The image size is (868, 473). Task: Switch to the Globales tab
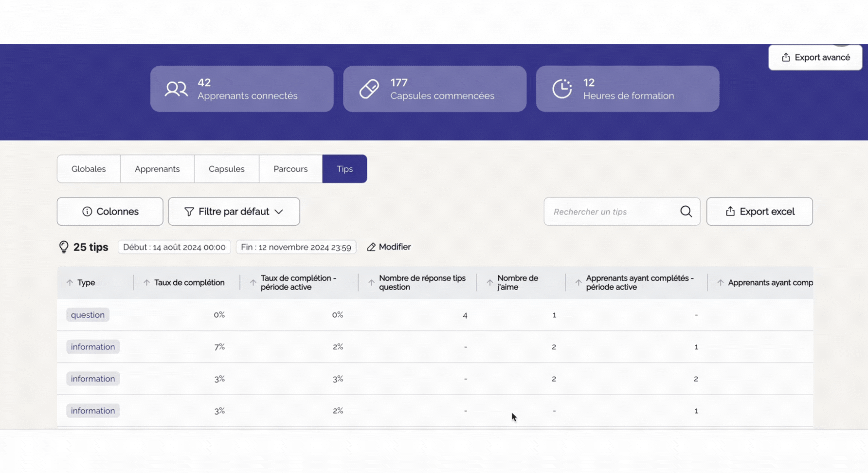[x=89, y=169]
